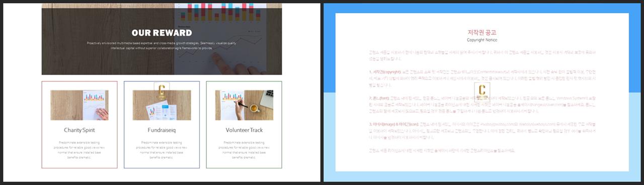Click the "OUR REWARD" heading
Screen dimensions: 644x185
pyautogui.click(x=162, y=33)
